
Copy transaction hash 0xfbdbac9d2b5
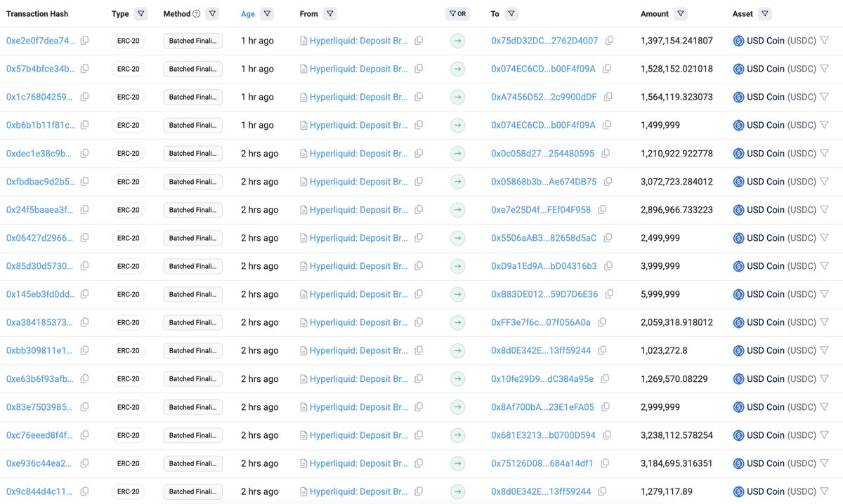pyautogui.click(x=84, y=181)
